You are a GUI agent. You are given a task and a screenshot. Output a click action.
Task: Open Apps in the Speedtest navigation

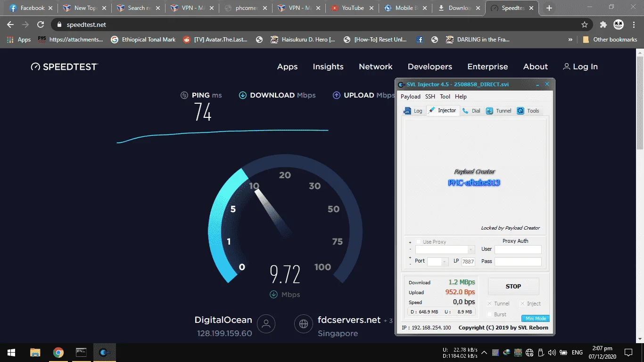(288, 66)
